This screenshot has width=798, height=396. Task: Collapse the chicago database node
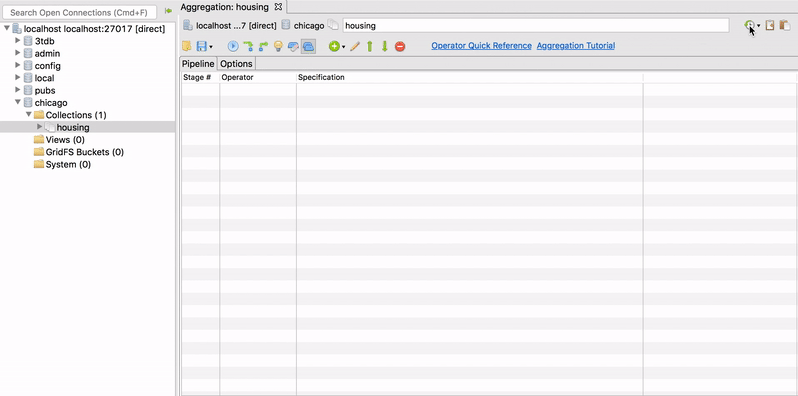18,102
